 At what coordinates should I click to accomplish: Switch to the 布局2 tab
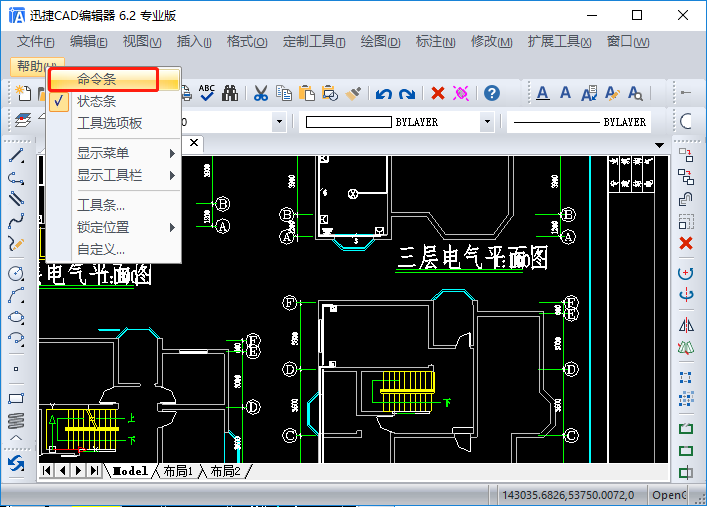(x=225, y=471)
